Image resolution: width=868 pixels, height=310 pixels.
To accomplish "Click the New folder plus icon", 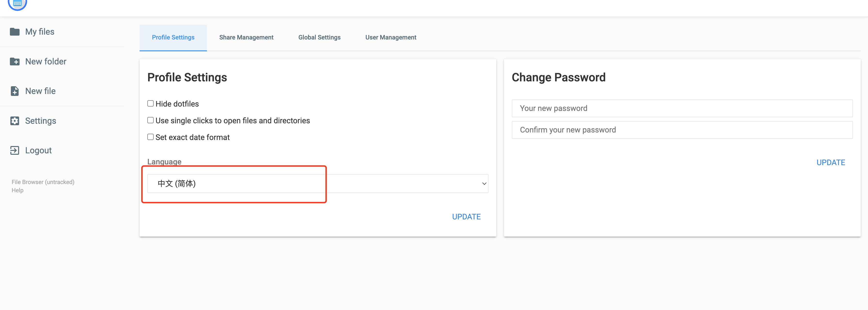I will coord(15,61).
